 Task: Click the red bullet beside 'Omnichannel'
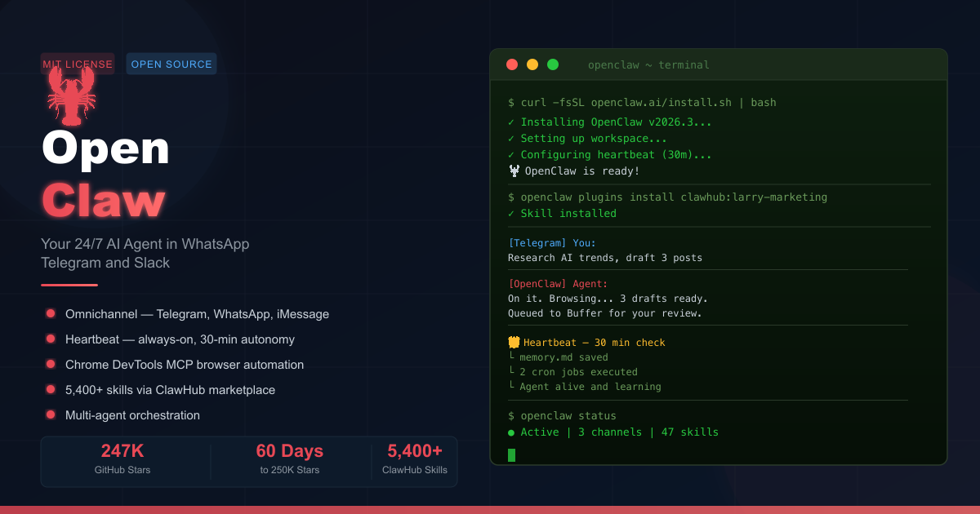click(51, 314)
